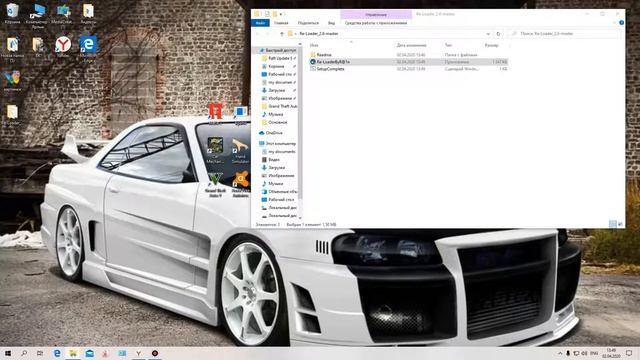Open the Home ribbon tab
640x360 pixels.
tap(281, 23)
